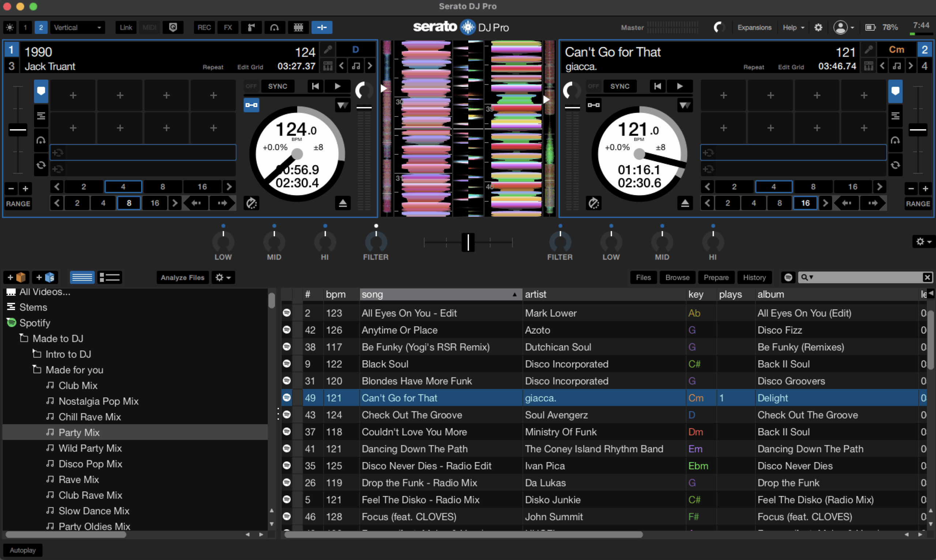This screenshot has height=560, width=936.
Task: Click Edit Grid on deck 2
Action: pos(790,67)
